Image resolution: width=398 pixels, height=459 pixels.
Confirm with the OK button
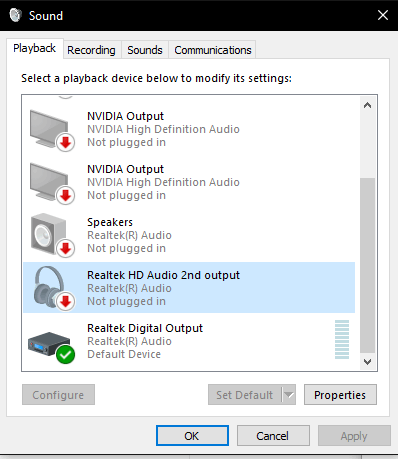tap(192, 436)
